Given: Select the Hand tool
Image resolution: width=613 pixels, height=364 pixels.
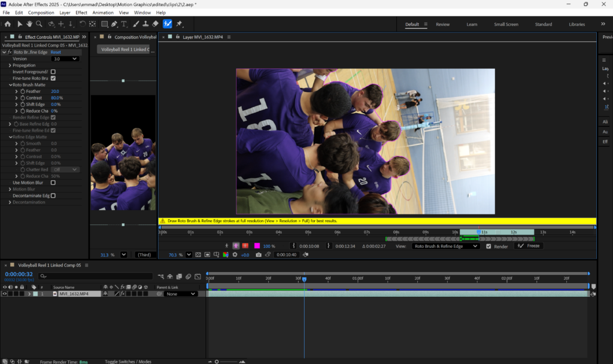Looking at the screenshot, I should point(29,24).
